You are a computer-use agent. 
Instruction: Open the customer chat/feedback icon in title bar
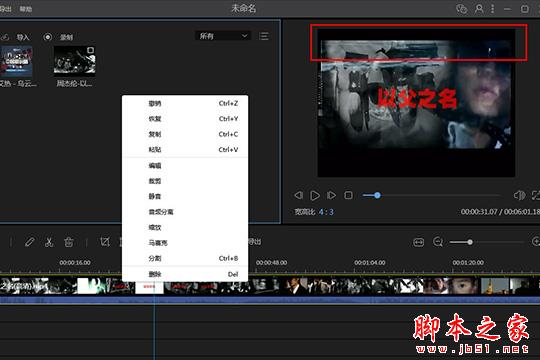(x=461, y=9)
